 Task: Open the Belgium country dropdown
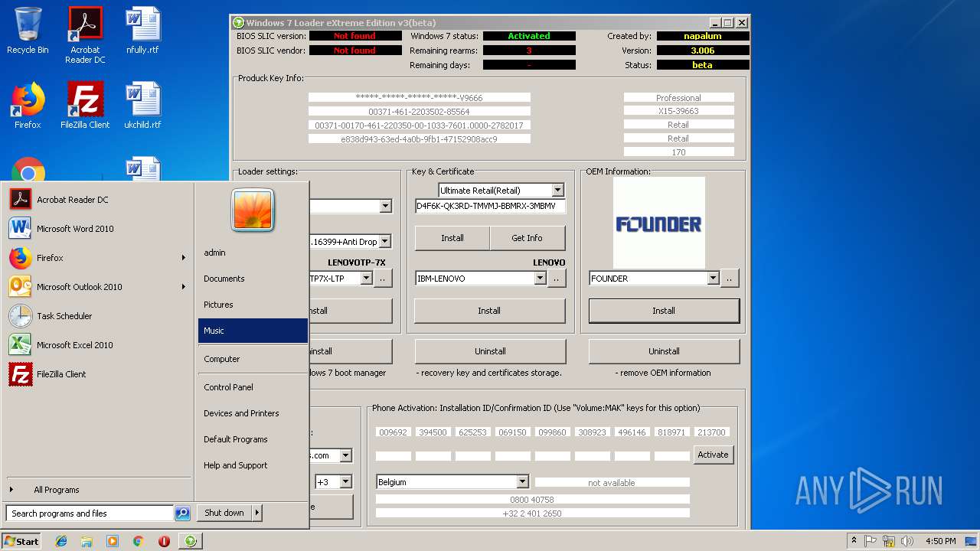pos(522,482)
